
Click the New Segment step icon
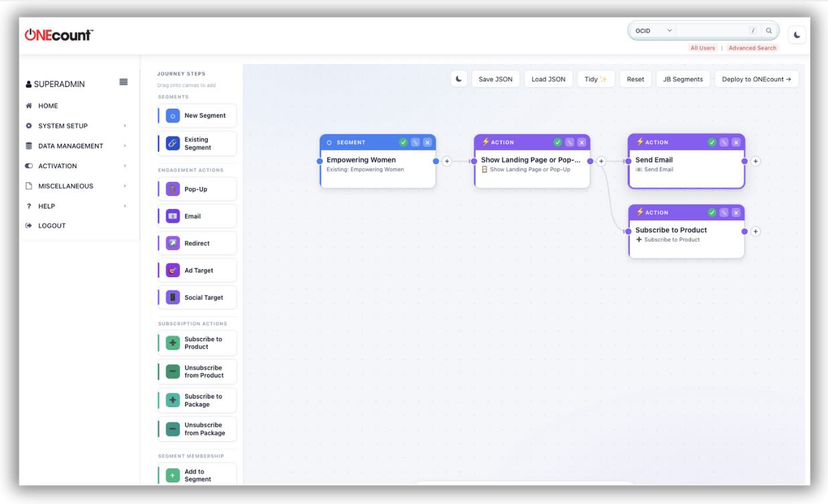click(173, 116)
